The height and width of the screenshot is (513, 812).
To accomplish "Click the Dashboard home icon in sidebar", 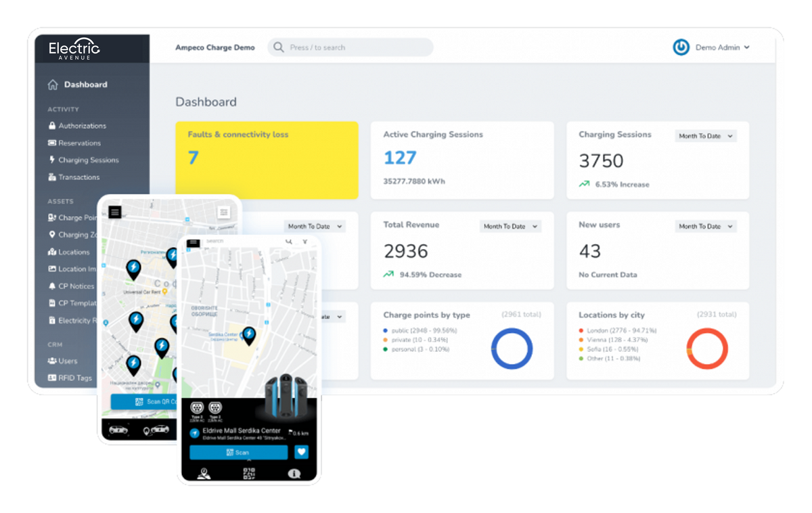I will coord(53,85).
